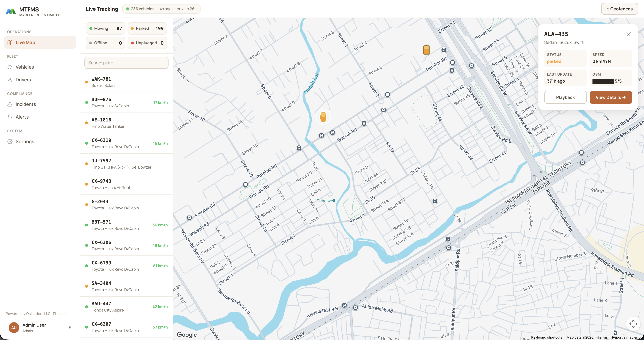The image size is (644, 340).
Task: Select vehicle CX-6206 in list
Action: point(126,245)
